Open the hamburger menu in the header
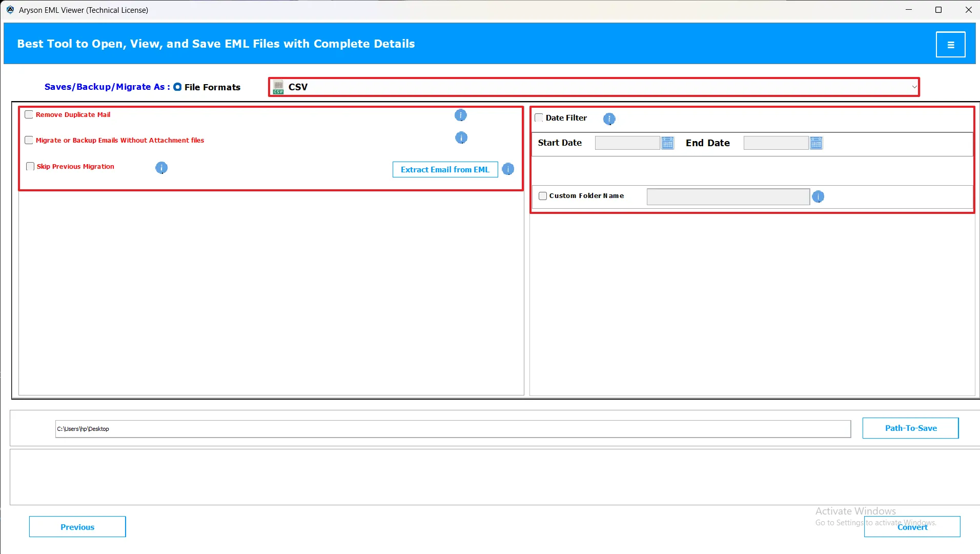The image size is (980, 554). tap(950, 45)
